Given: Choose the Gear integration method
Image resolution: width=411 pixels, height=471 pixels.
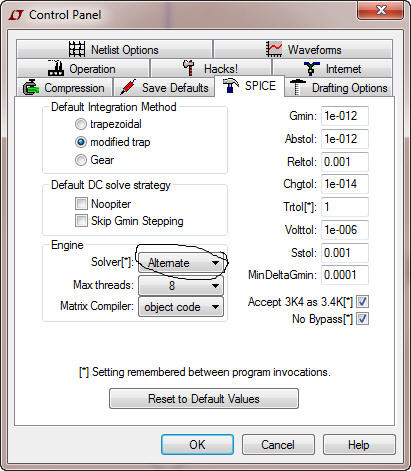Looking at the screenshot, I should pos(81,160).
